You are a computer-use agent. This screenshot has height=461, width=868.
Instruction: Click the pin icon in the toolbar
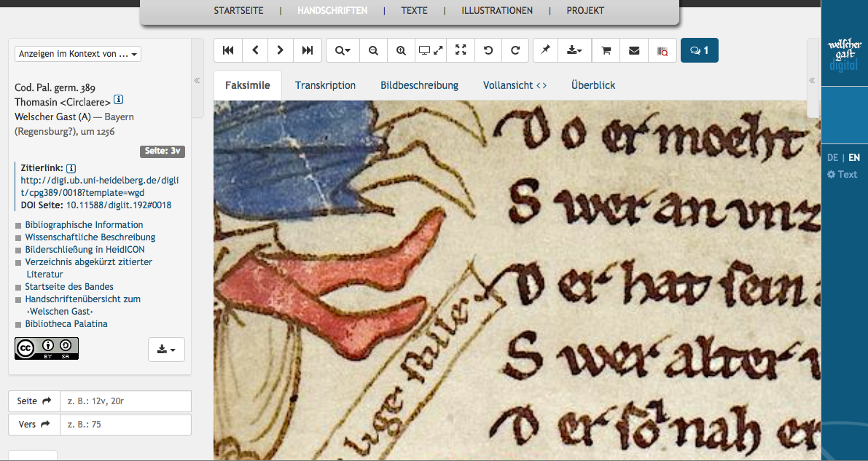pyautogui.click(x=546, y=50)
